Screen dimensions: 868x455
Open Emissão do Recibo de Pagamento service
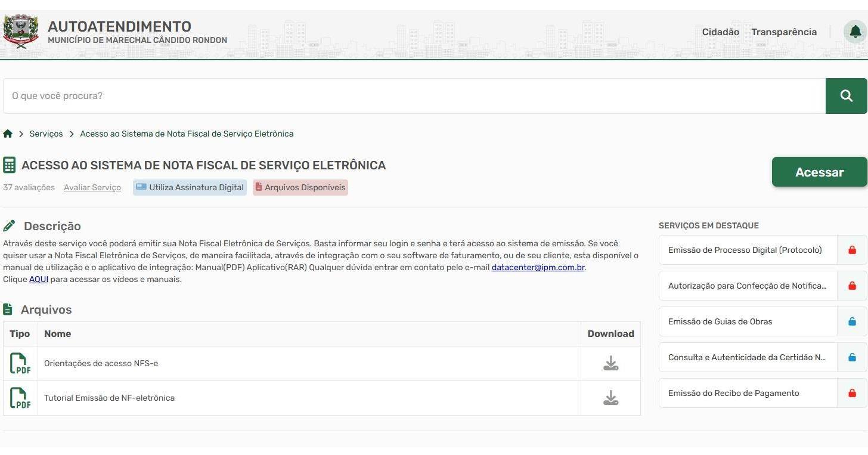click(x=748, y=393)
